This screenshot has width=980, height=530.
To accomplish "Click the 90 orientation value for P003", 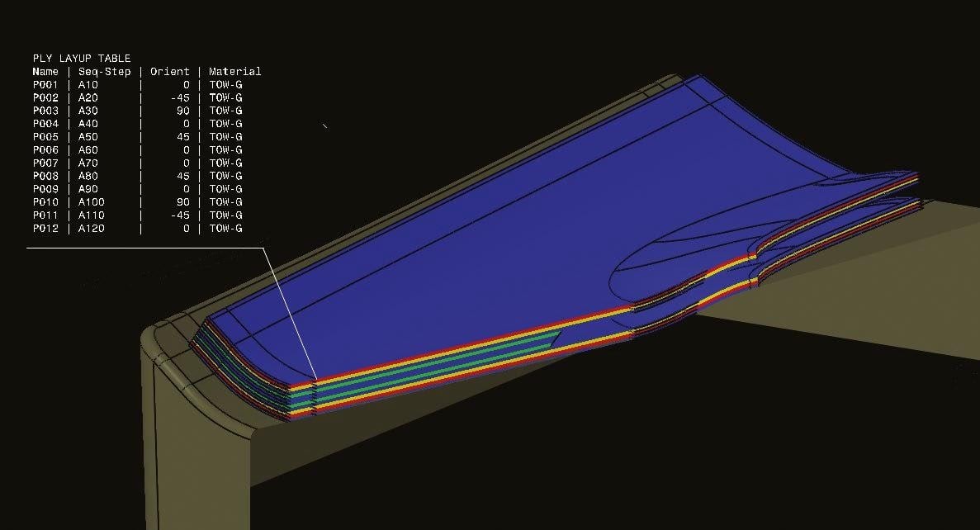I will 182,111.
